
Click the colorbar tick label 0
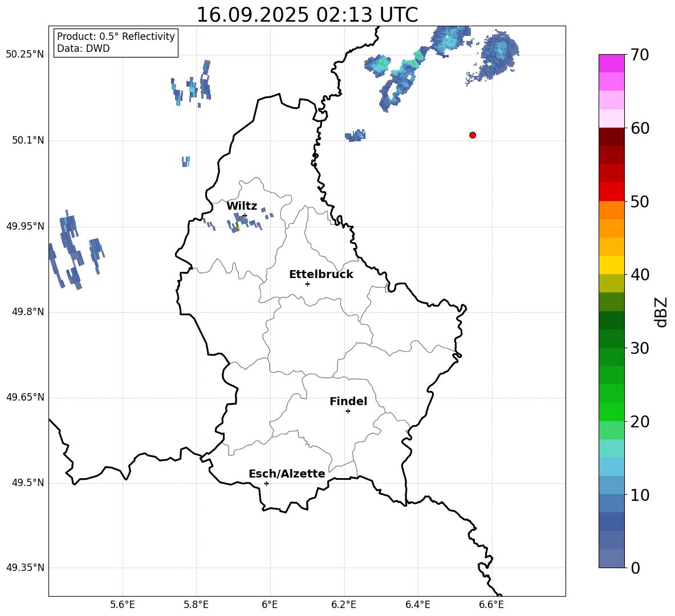pos(635,568)
